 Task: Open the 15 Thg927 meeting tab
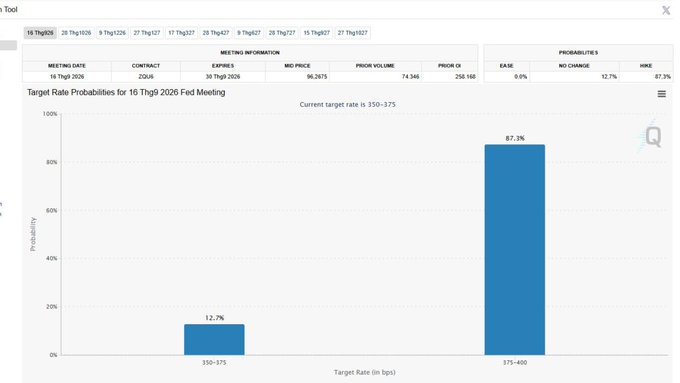(317, 33)
